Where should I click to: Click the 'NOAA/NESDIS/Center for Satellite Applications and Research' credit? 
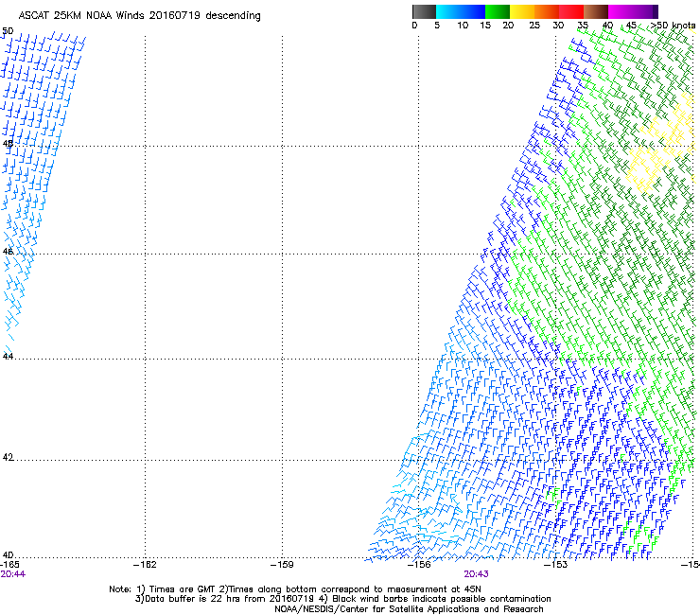pos(409,609)
